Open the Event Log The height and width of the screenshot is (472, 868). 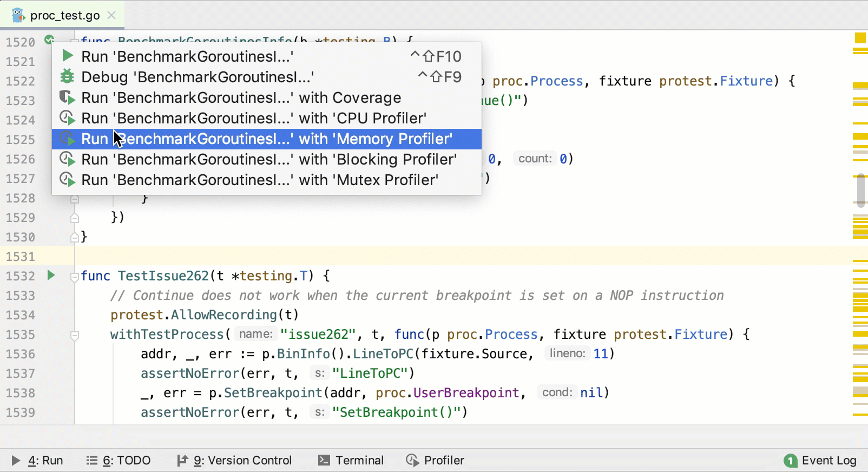click(820, 460)
